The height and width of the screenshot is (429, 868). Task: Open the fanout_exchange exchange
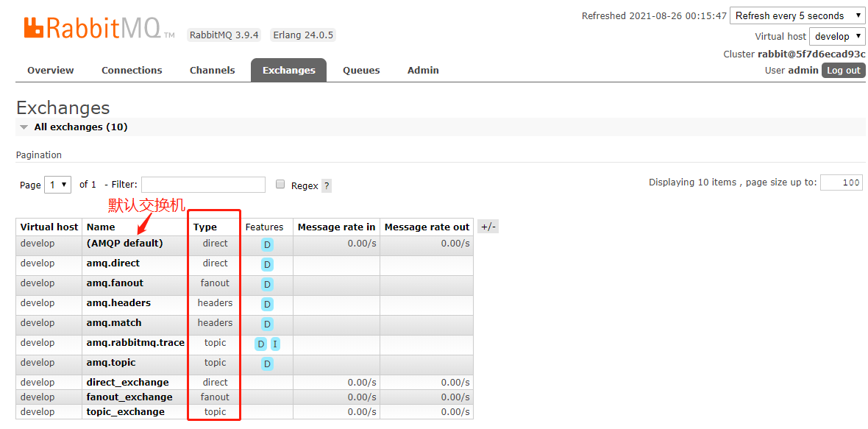tap(129, 397)
